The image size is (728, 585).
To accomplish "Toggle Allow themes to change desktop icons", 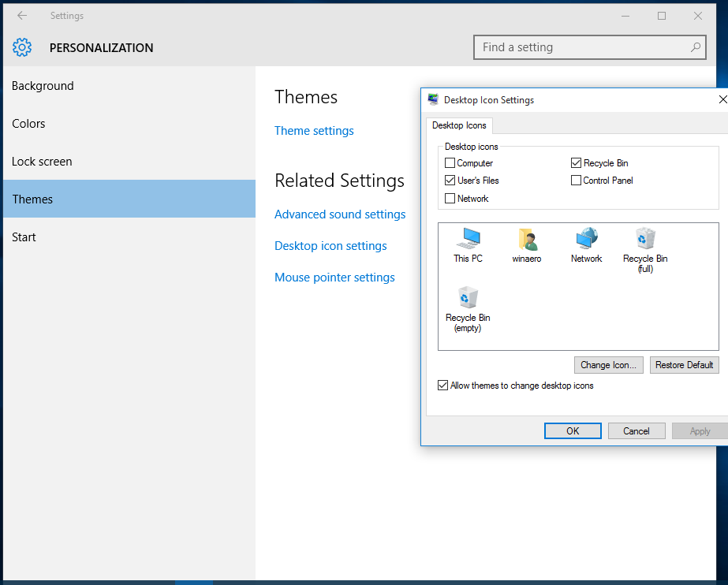I will pyautogui.click(x=443, y=386).
